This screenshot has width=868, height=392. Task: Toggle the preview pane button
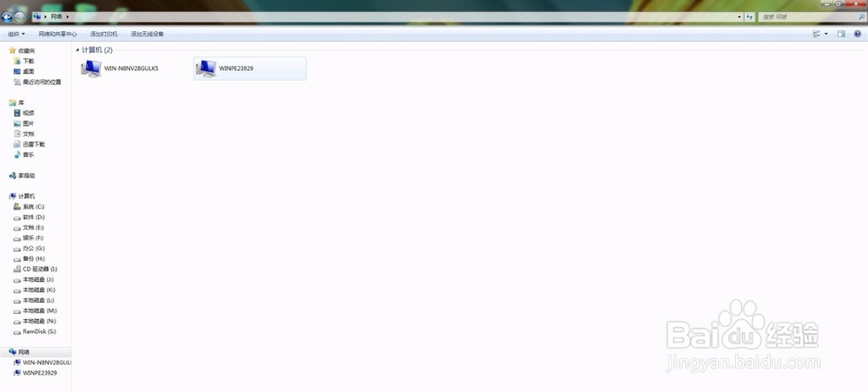point(841,34)
